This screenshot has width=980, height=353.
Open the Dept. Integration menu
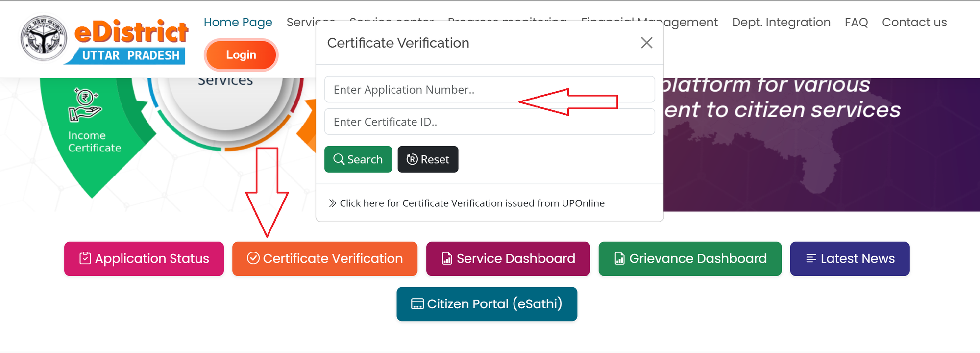[x=781, y=22]
